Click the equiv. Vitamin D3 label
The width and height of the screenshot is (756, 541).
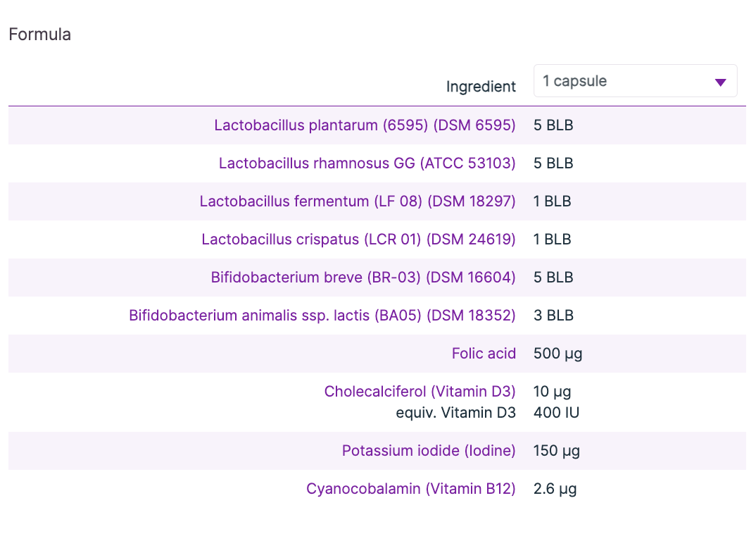455,413
